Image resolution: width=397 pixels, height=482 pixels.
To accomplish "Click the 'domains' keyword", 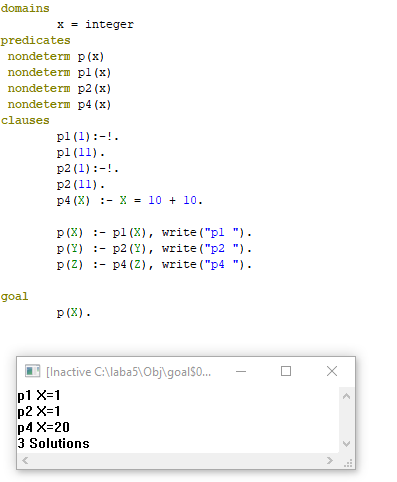I will 25,8.
